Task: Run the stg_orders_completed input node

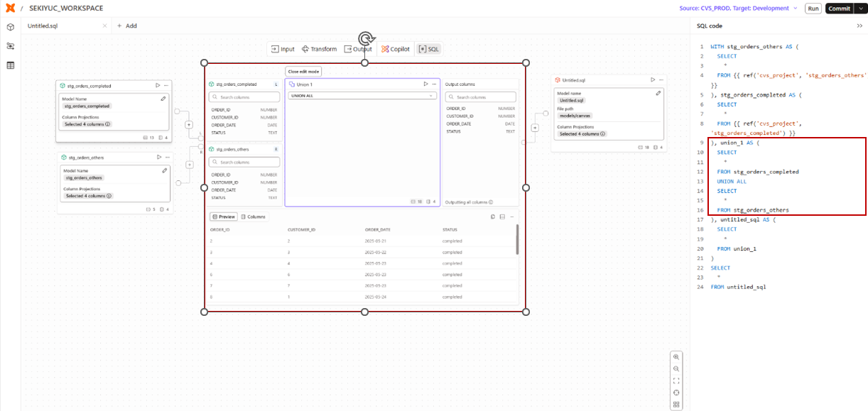Action: (158, 85)
